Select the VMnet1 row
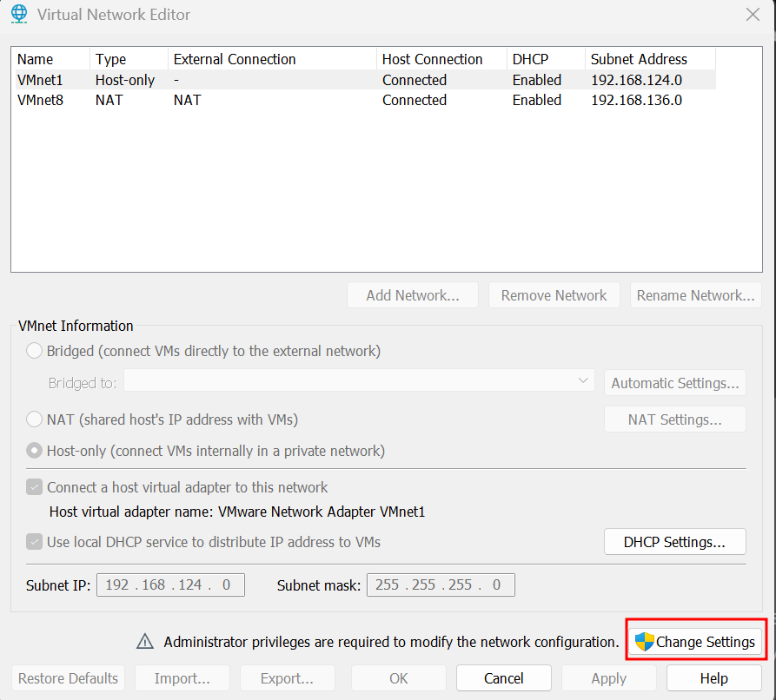 [x=364, y=80]
